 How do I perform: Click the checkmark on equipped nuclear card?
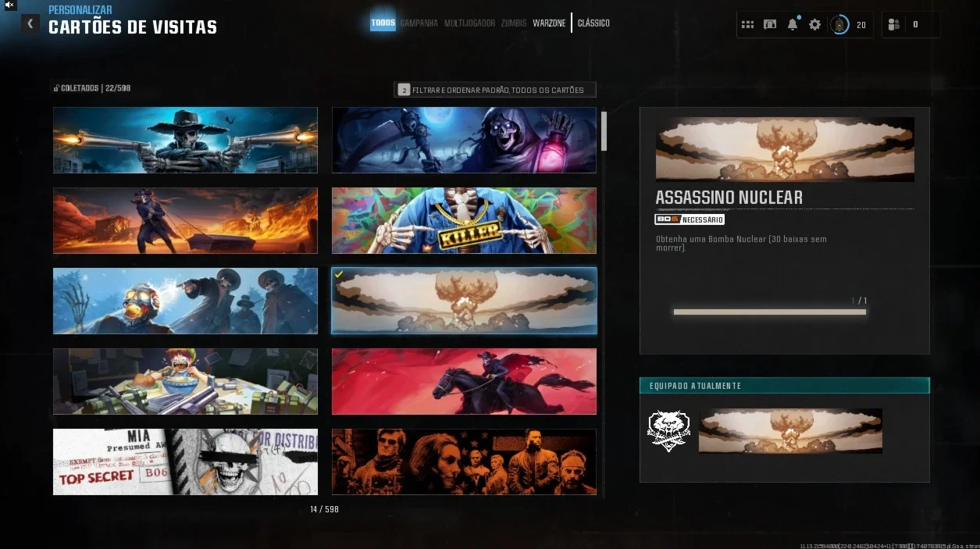click(339, 275)
